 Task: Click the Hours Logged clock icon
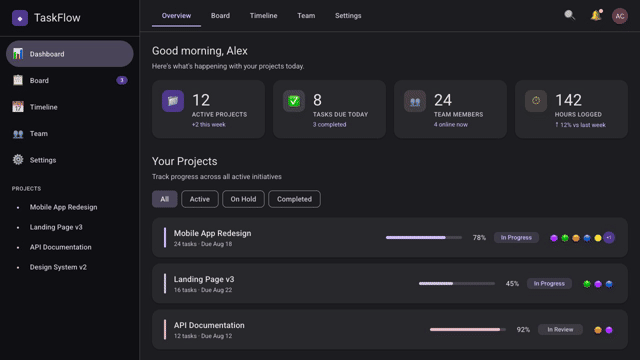pos(536,101)
